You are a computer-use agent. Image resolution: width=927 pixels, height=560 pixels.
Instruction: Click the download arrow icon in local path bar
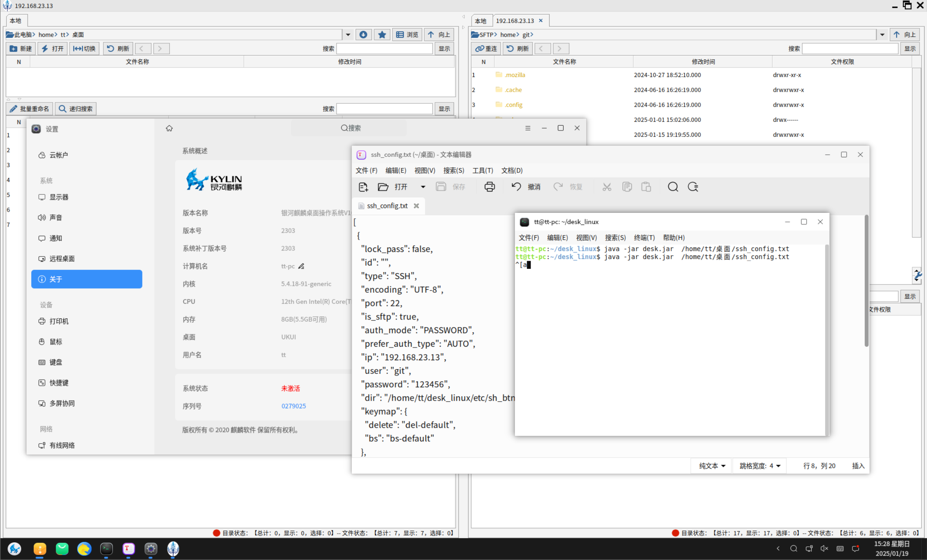pyautogui.click(x=363, y=35)
